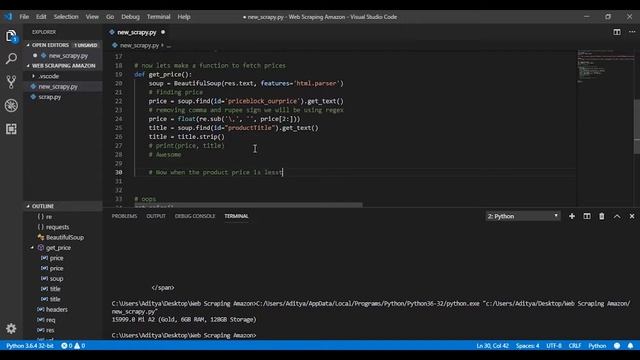Select the headers variable in Outline
Screen dimensions: 640x360
(57, 309)
